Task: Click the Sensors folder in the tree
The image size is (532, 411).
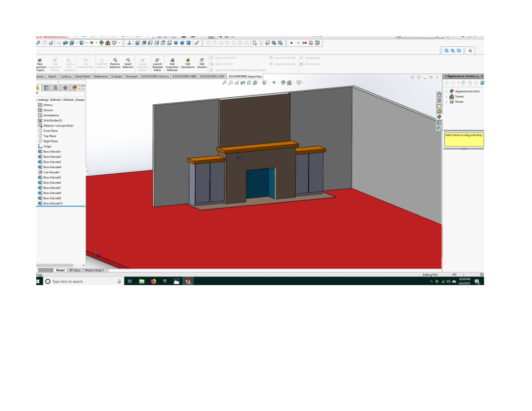Action: [45, 110]
